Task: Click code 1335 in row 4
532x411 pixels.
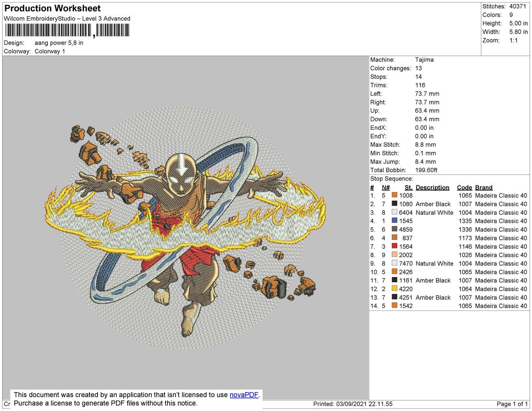Action: click(x=465, y=221)
